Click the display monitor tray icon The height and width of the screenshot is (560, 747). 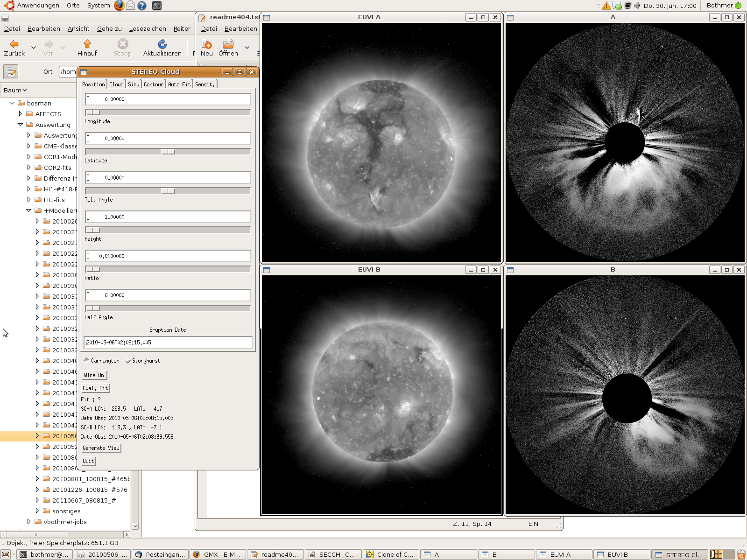[x=627, y=6]
